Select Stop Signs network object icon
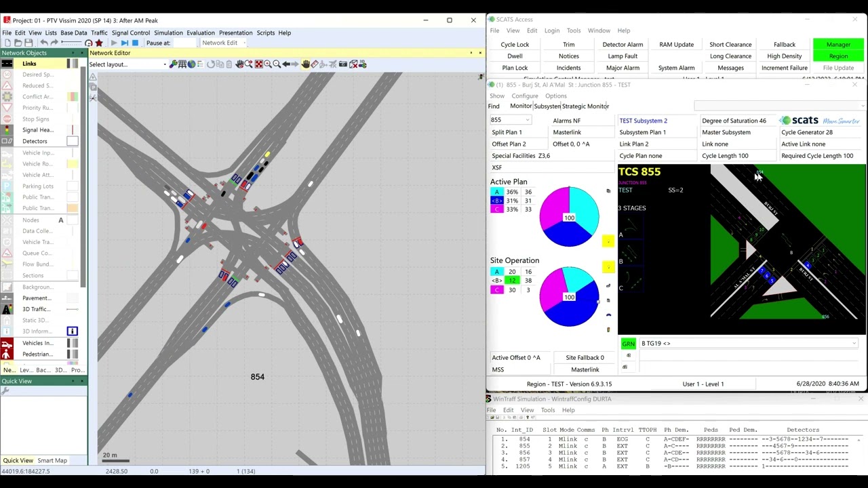Image resolution: width=868 pixels, height=488 pixels. pyautogui.click(x=7, y=119)
